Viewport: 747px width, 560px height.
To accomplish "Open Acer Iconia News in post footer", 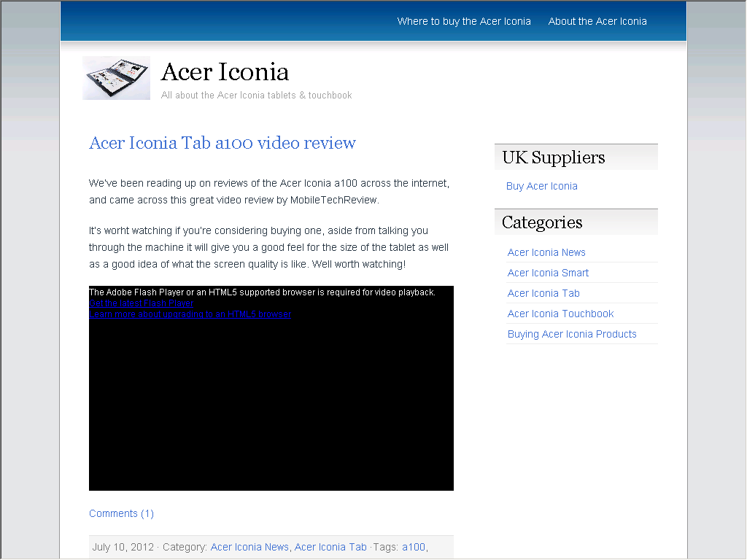I will coord(249,547).
